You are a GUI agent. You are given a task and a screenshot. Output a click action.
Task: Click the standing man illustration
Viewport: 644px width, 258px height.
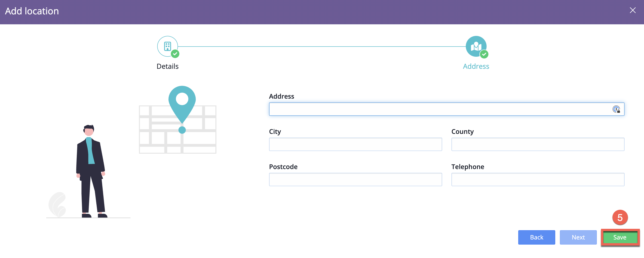[x=90, y=170]
